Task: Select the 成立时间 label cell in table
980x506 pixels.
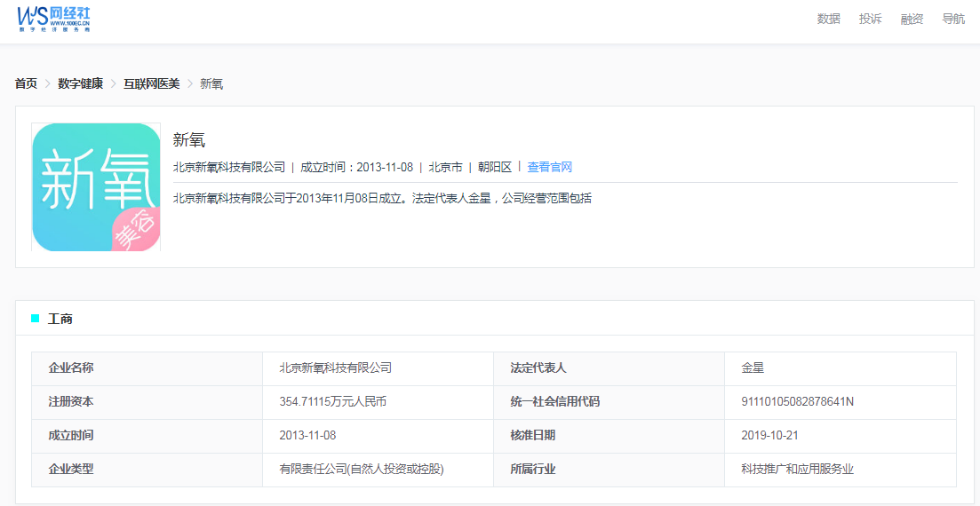Action: tap(147, 436)
